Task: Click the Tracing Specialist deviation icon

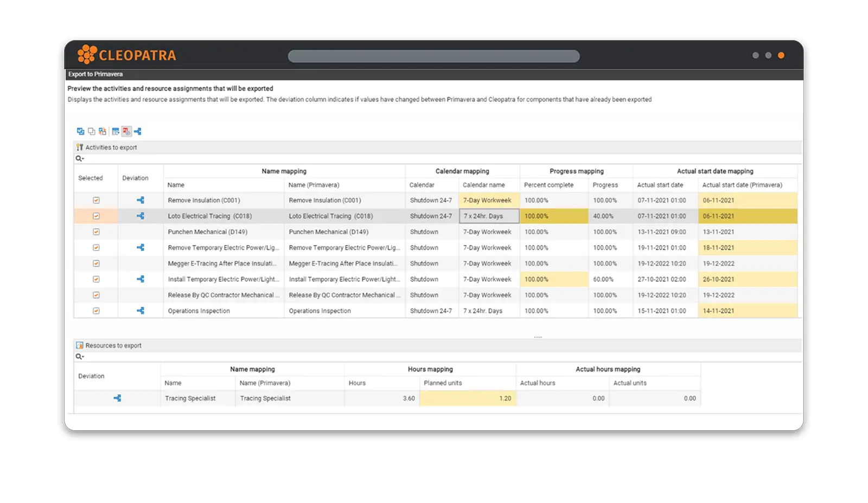Action: [x=117, y=398]
